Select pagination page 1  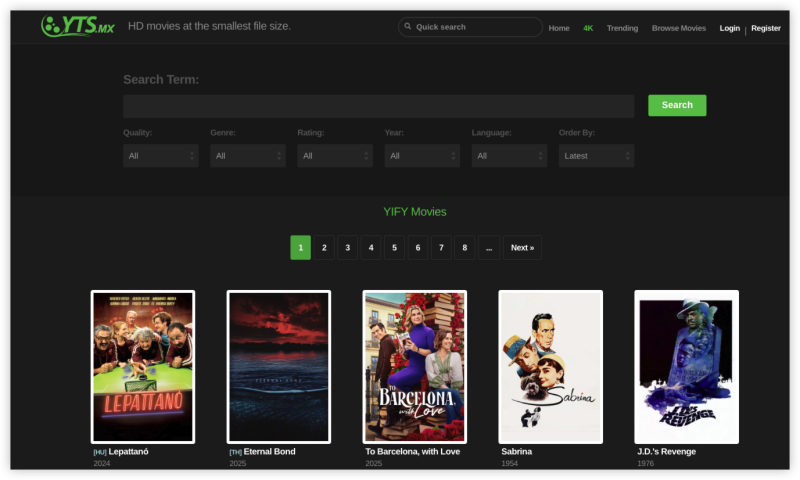click(301, 247)
